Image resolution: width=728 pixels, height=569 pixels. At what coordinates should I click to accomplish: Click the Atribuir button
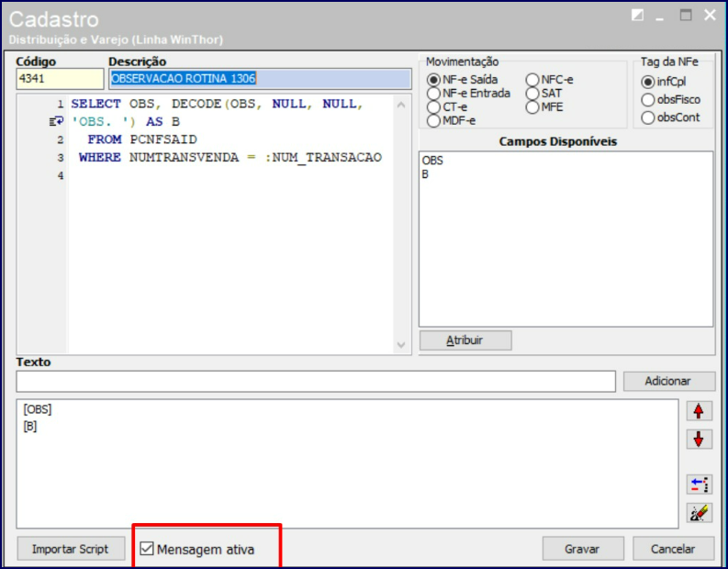[465, 340]
